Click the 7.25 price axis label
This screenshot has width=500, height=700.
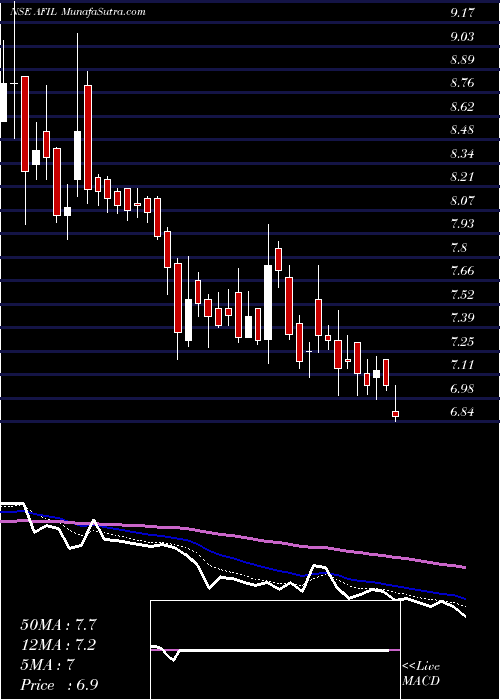(x=462, y=342)
